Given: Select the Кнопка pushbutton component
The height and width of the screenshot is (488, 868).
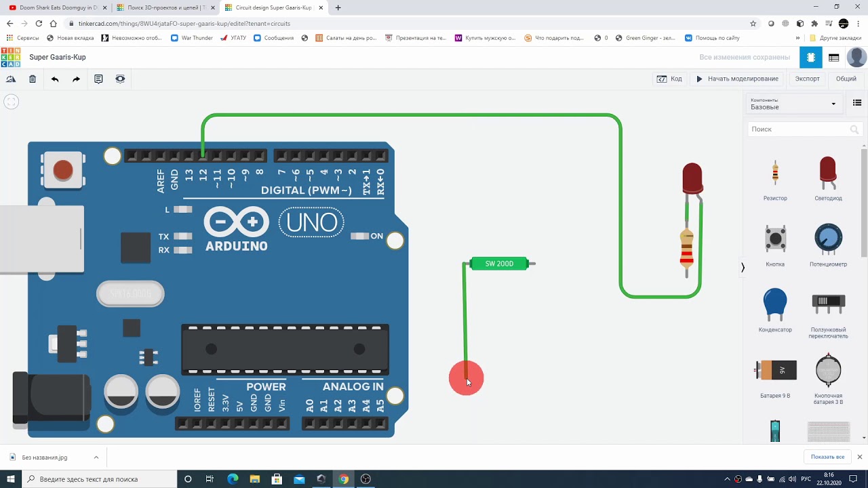Looking at the screenshot, I should (775, 245).
